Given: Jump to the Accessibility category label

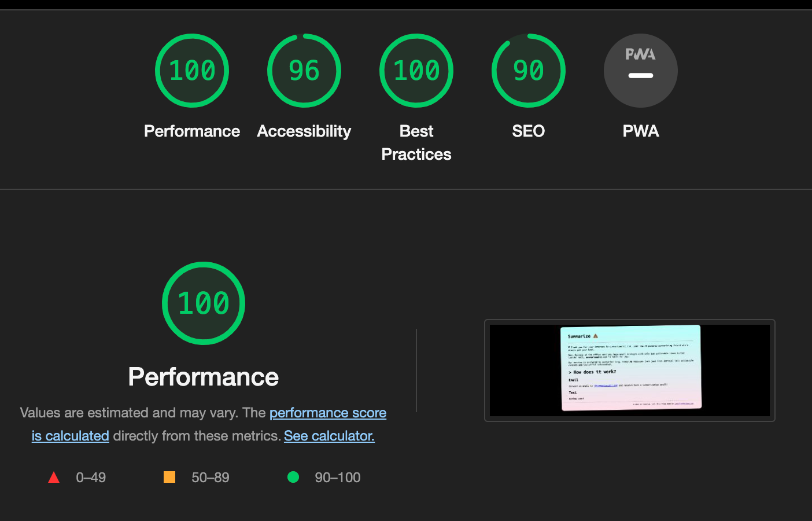Looking at the screenshot, I should (304, 131).
